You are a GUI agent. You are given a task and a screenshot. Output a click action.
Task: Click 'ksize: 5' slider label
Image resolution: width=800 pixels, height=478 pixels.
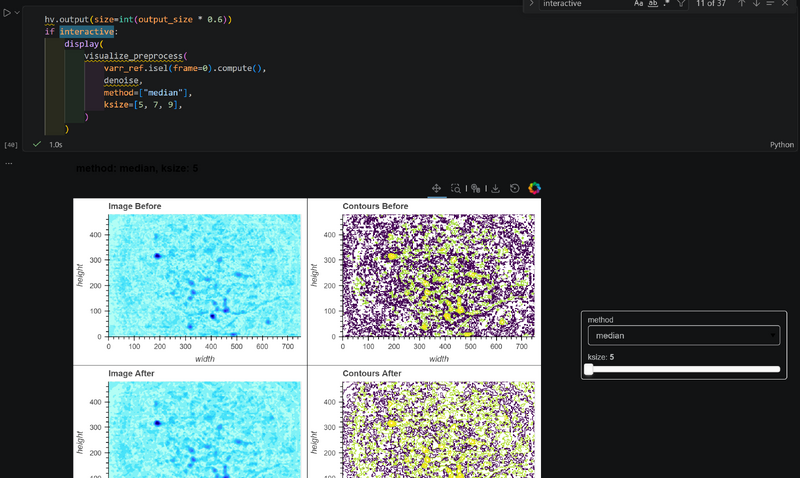coord(601,357)
